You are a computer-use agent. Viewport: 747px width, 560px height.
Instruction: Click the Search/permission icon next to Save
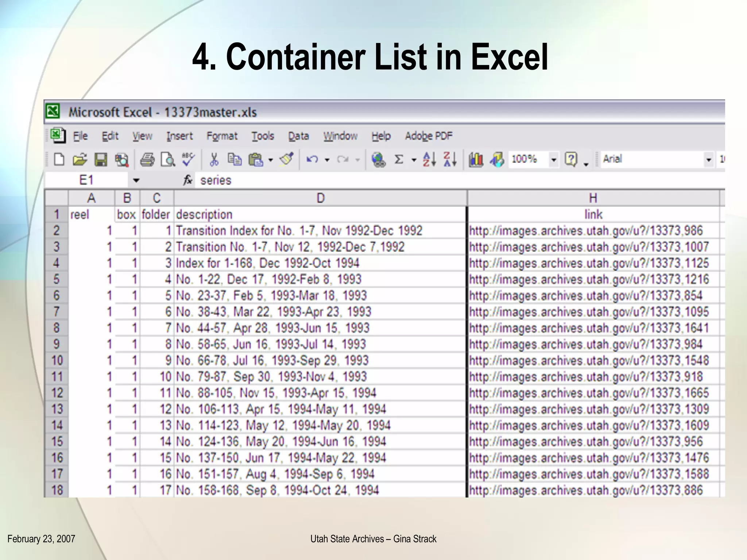click(122, 160)
